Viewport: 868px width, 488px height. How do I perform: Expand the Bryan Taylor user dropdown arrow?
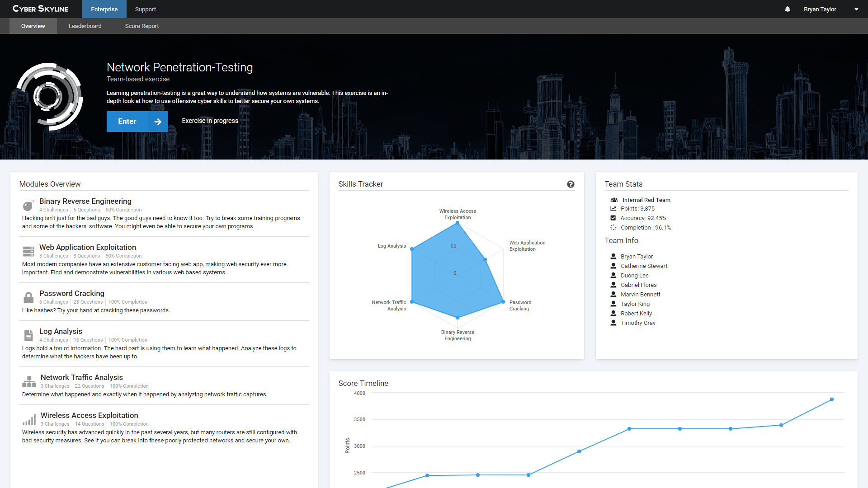tap(856, 9)
